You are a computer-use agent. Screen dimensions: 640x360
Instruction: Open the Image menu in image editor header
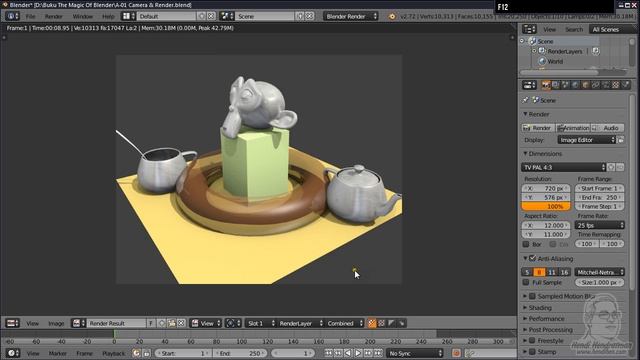click(x=56, y=323)
